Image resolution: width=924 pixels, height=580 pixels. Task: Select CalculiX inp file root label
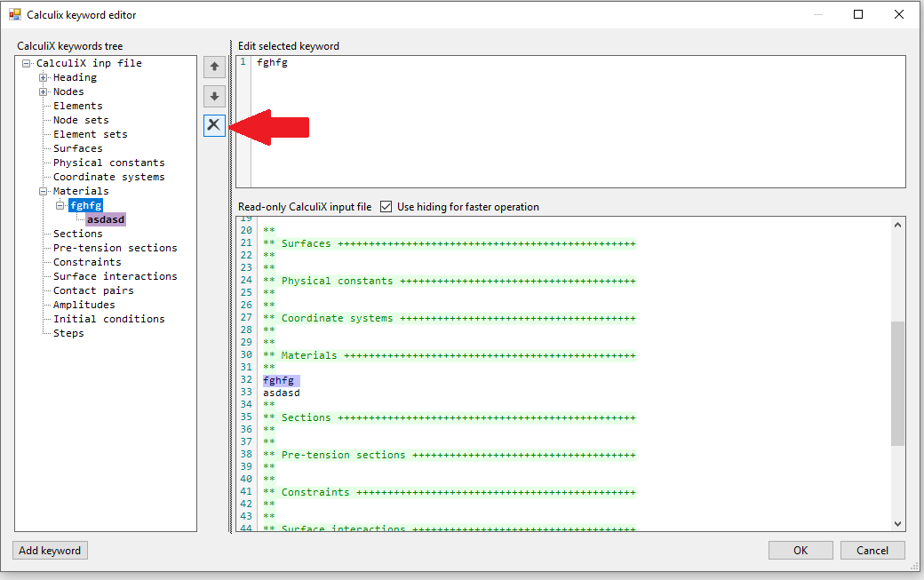(x=89, y=63)
